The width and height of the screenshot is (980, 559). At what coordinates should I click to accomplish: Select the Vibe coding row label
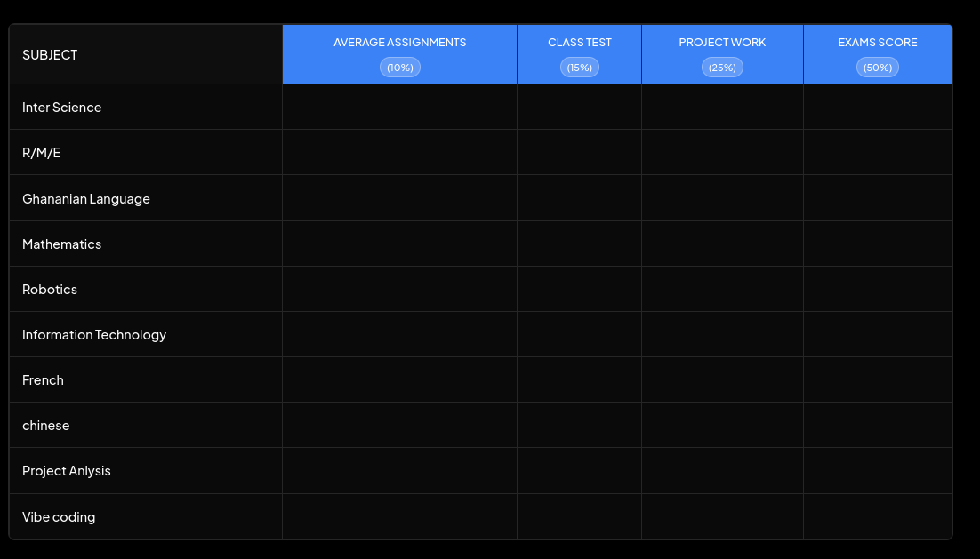tap(59, 516)
